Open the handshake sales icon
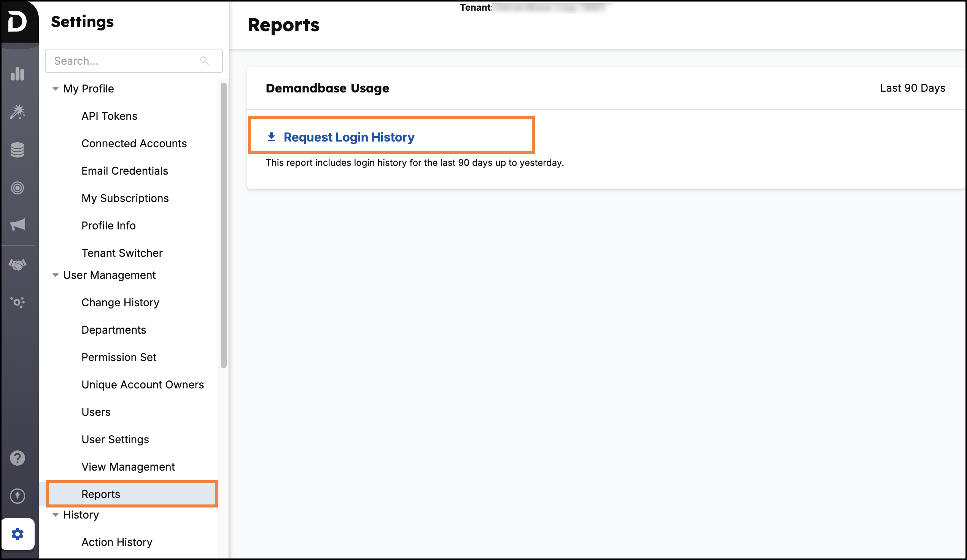 17,264
